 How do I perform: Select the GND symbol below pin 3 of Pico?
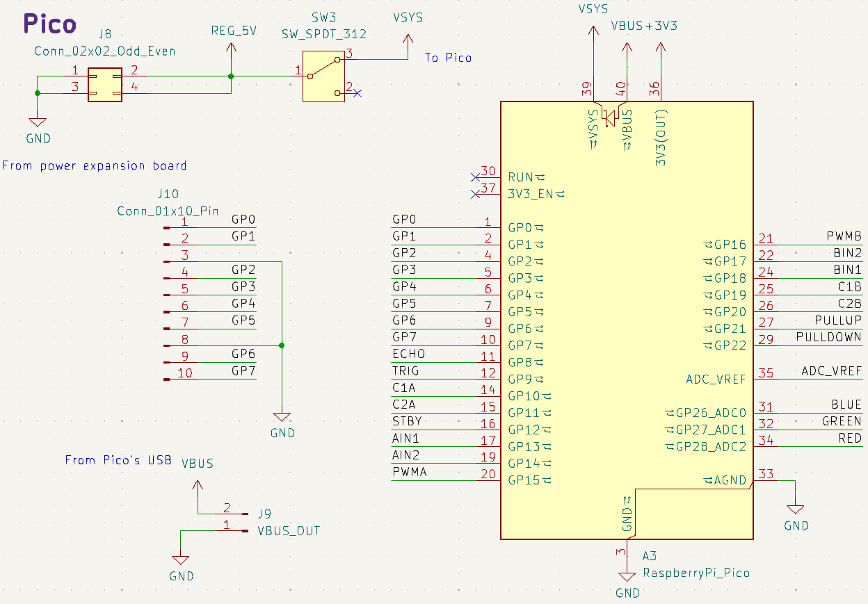point(628,577)
